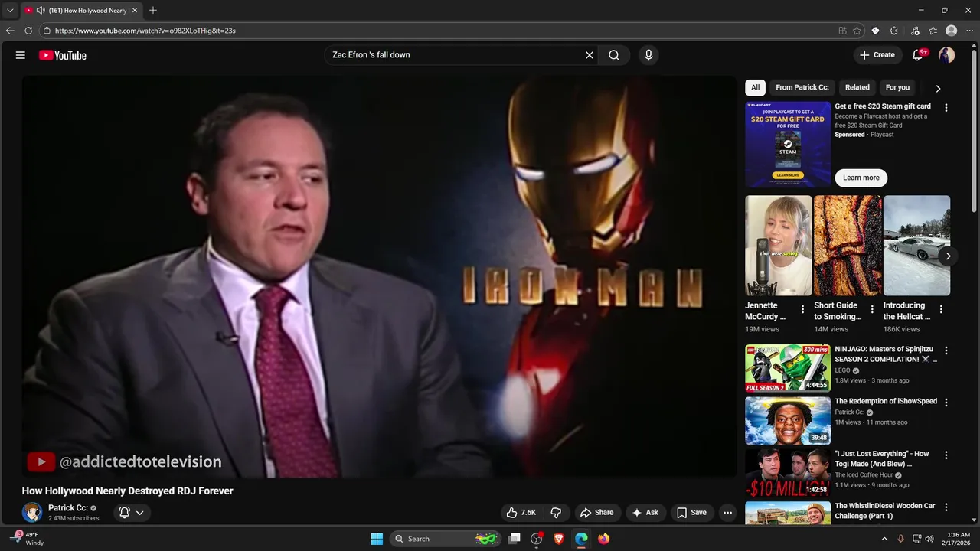Open Short Guide to Smoking short
Image resolution: width=980 pixels, height=551 pixels.
tap(848, 246)
